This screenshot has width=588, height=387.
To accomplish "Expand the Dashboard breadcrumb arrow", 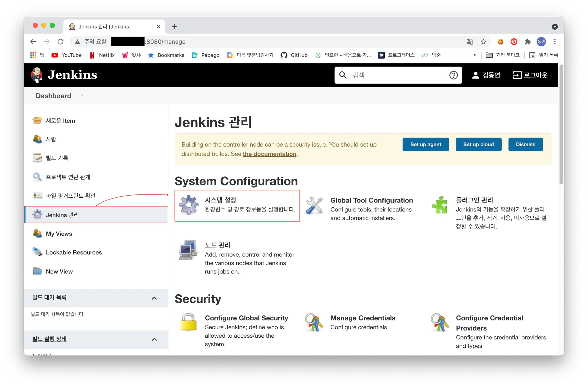I will (82, 96).
